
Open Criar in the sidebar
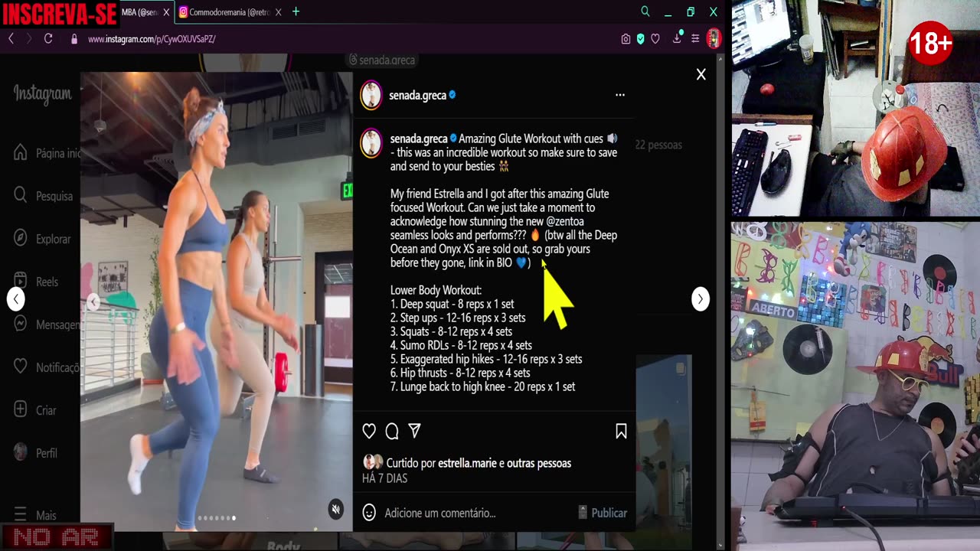click(35, 410)
